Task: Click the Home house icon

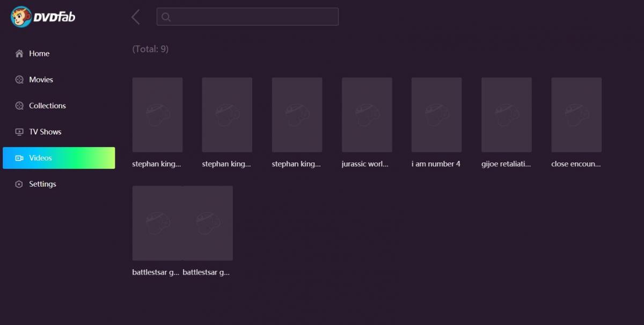Action: tap(19, 54)
